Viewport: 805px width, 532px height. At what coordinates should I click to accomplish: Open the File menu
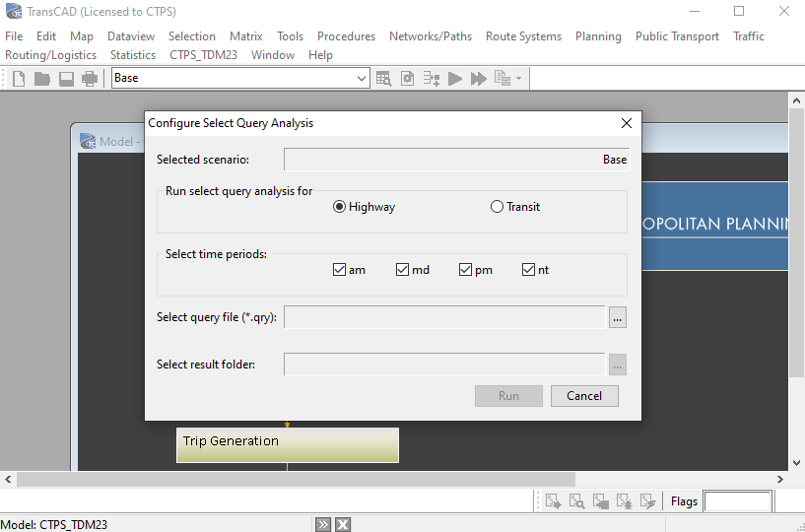coord(14,36)
